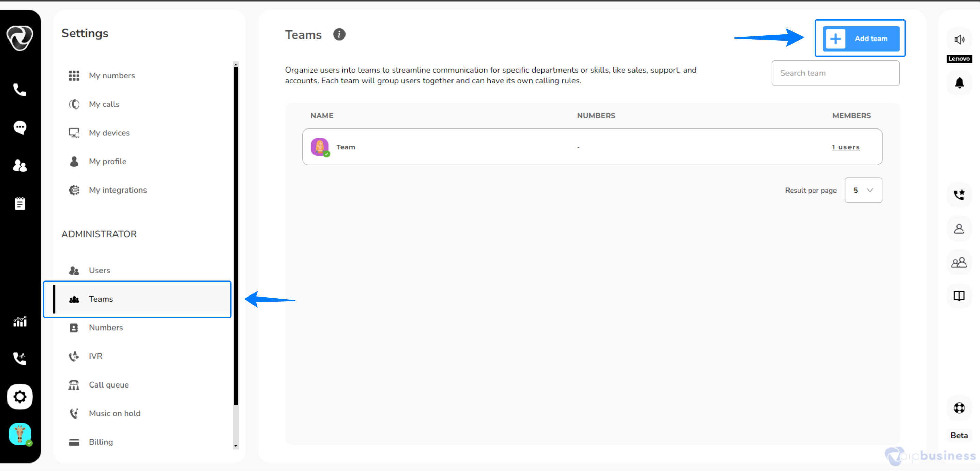Open My numbers settings

[x=112, y=75]
